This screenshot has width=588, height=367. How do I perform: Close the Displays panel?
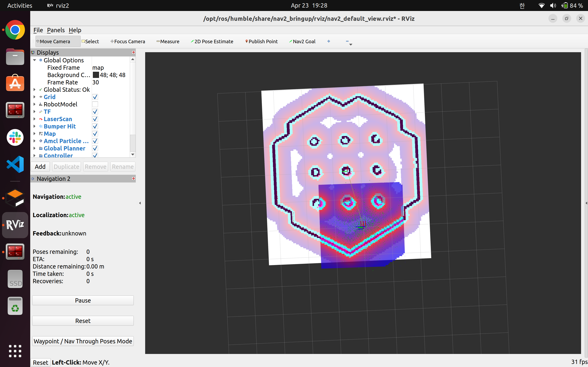pyautogui.click(x=133, y=52)
